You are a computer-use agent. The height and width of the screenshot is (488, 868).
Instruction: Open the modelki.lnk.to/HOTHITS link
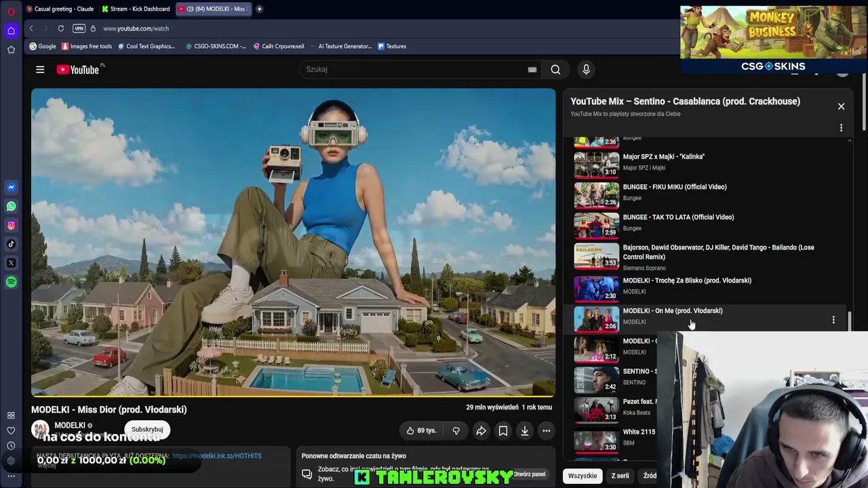coord(216,456)
